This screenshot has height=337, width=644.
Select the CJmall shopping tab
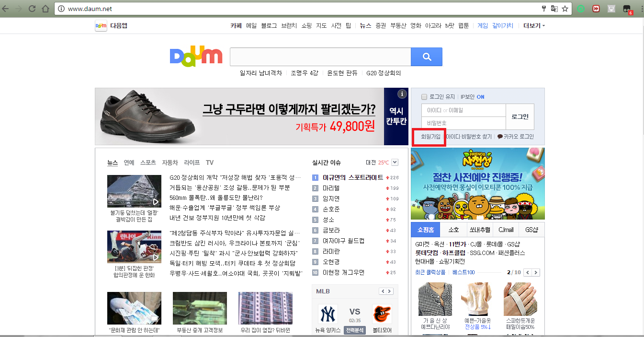click(506, 230)
